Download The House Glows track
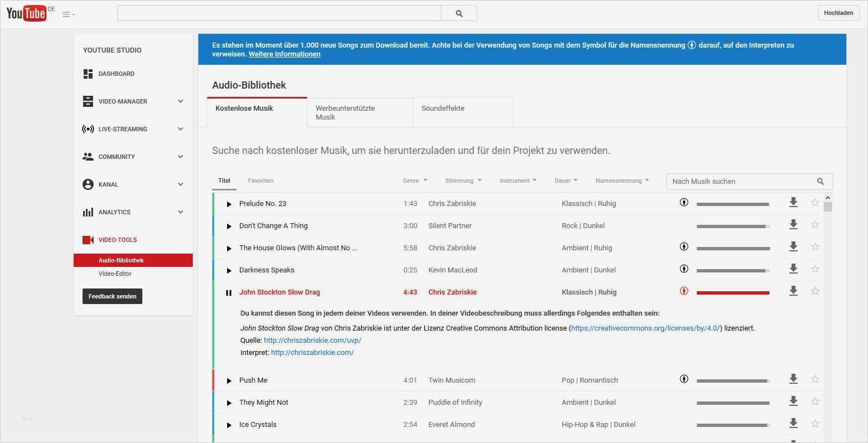 pos(793,247)
